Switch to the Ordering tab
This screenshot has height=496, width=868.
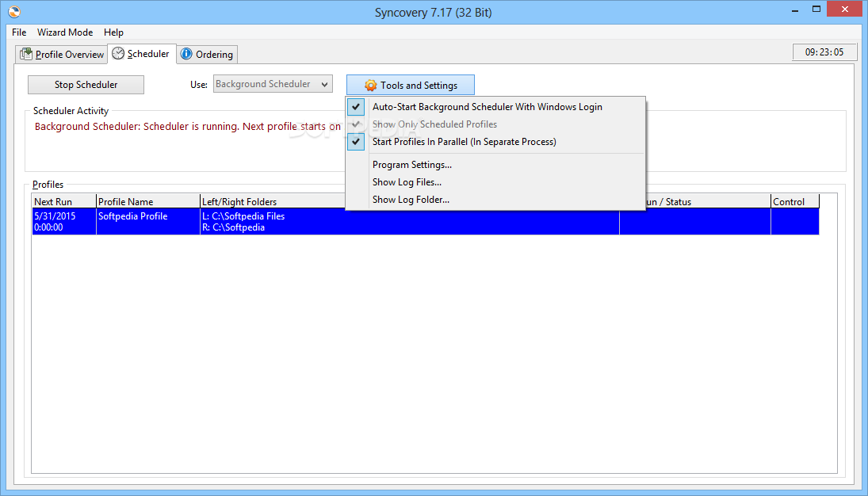point(207,54)
